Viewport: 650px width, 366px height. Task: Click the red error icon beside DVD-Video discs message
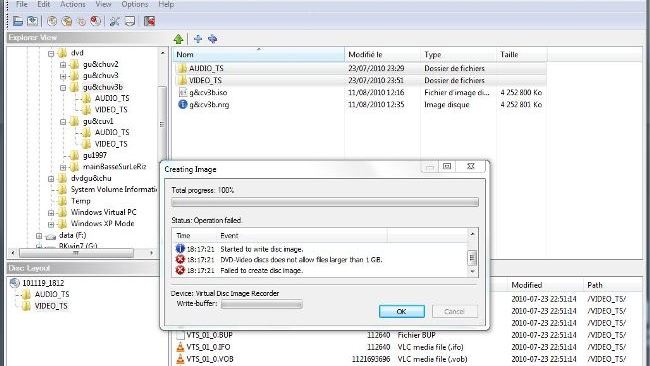click(x=180, y=259)
